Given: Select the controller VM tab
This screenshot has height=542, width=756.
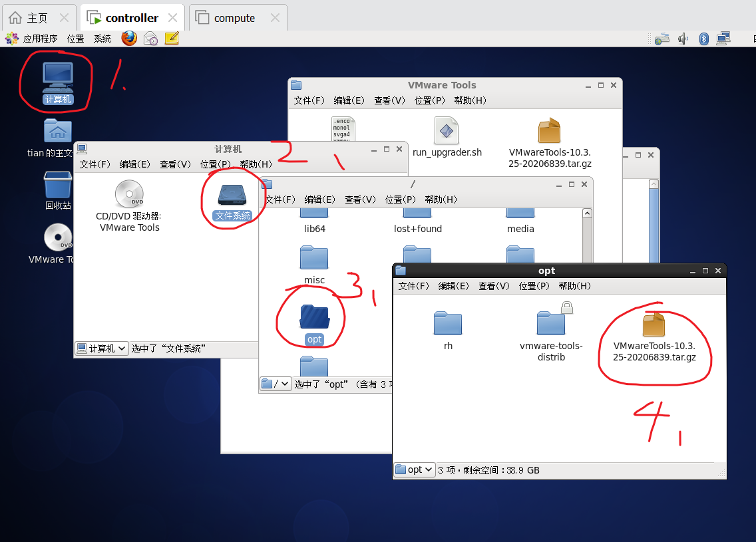Looking at the screenshot, I should click(132, 18).
